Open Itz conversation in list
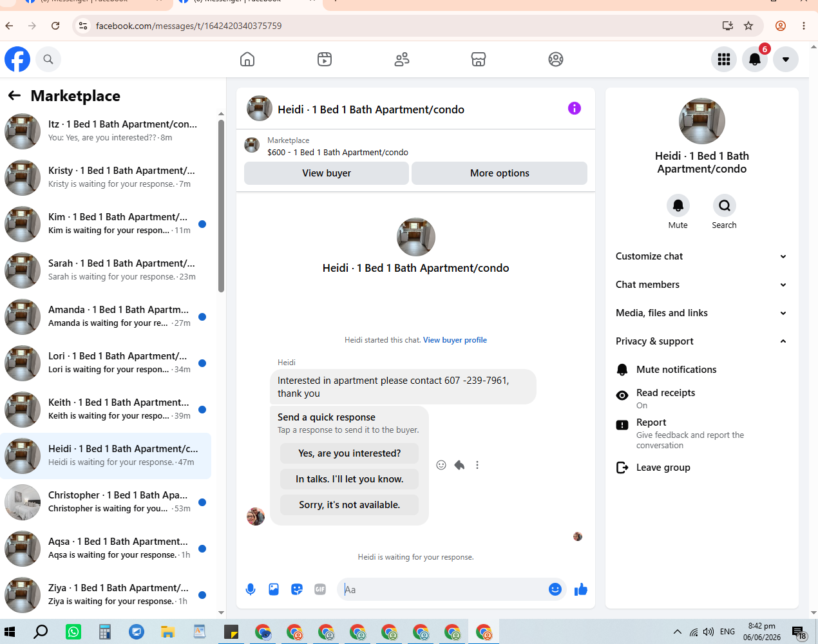The height and width of the screenshot is (644, 818). pos(106,131)
